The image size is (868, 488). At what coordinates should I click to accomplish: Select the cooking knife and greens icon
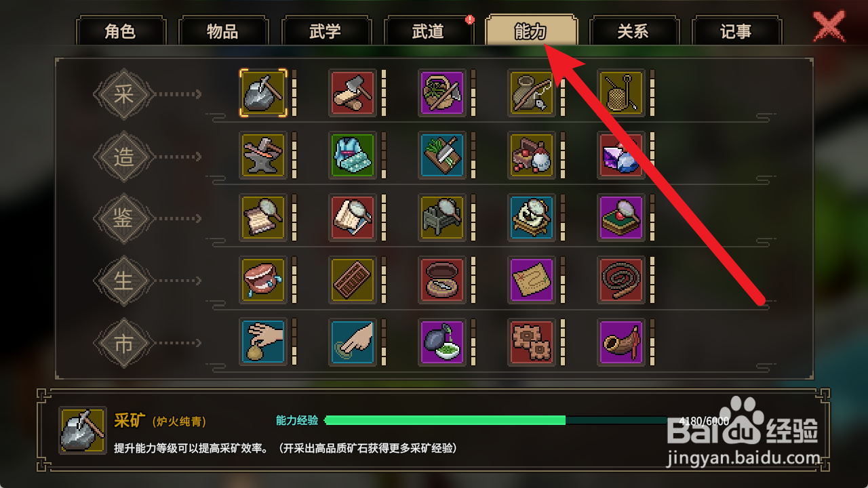tap(442, 155)
